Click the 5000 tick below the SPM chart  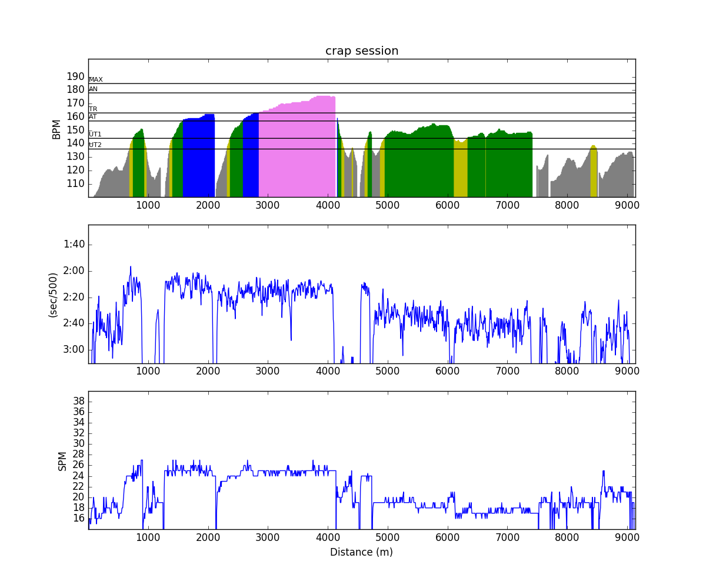click(x=387, y=536)
